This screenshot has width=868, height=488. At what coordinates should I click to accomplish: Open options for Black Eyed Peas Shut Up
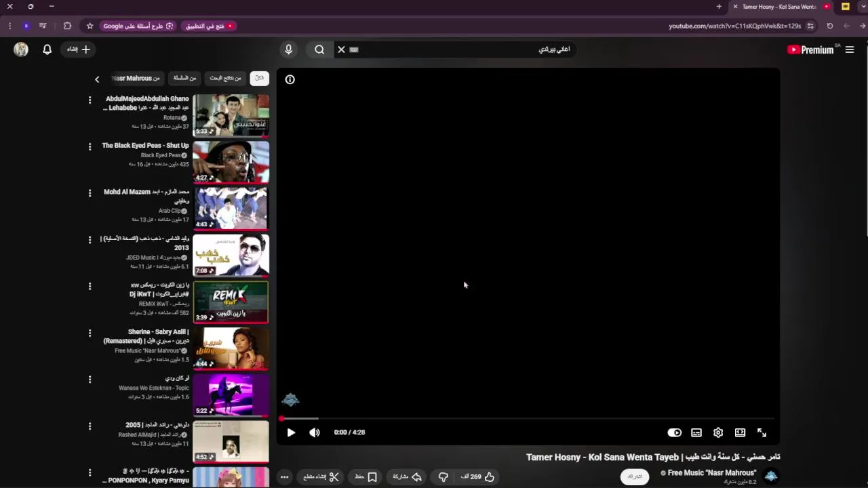click(90, 146)
